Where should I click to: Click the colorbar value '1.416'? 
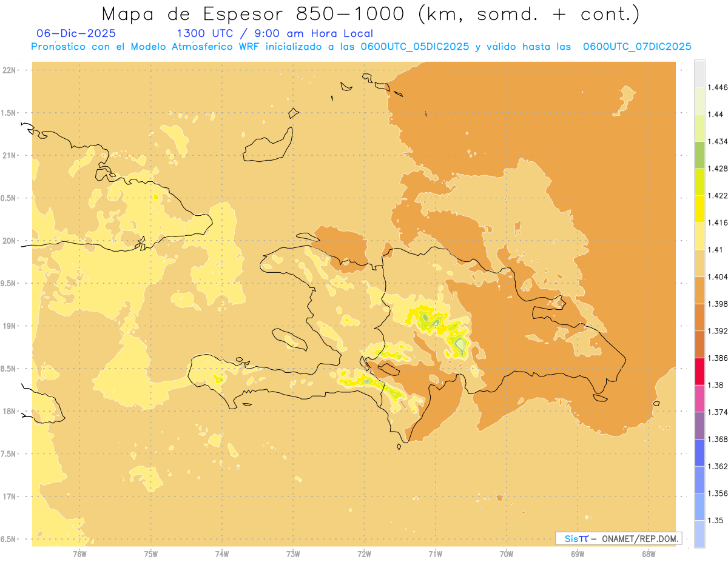(718, 222)
